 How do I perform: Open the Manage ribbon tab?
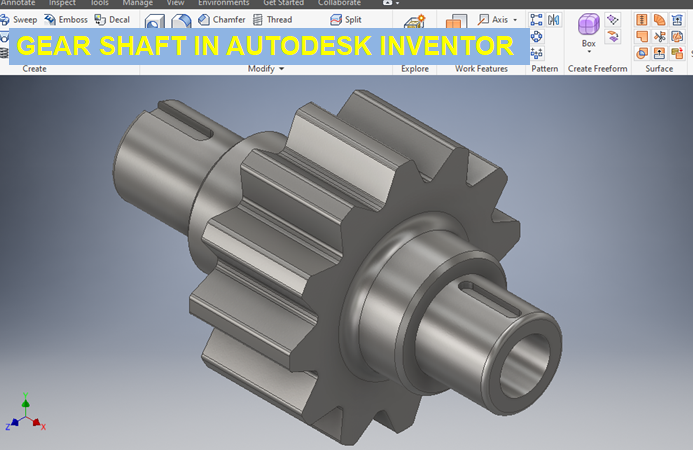[x=137, y=3]
